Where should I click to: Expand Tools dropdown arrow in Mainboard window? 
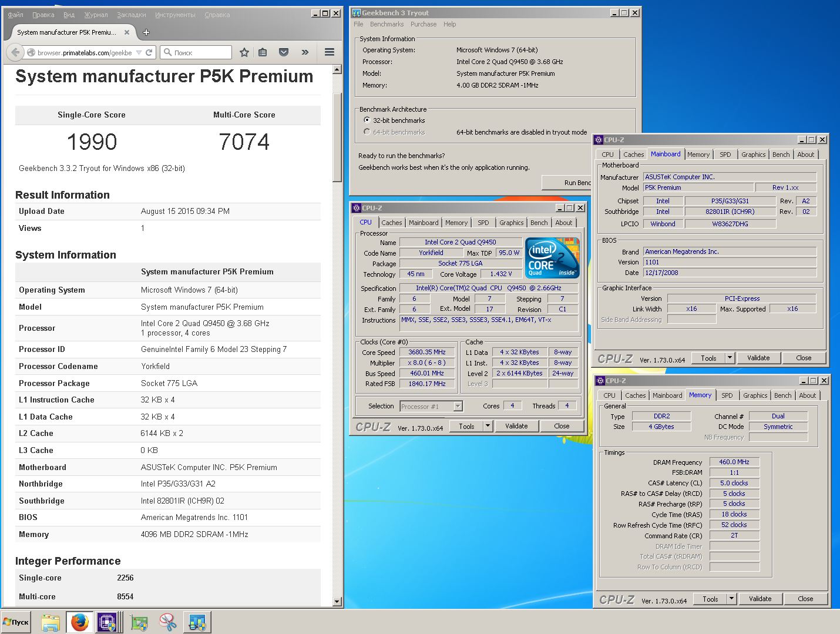(730, 358)
